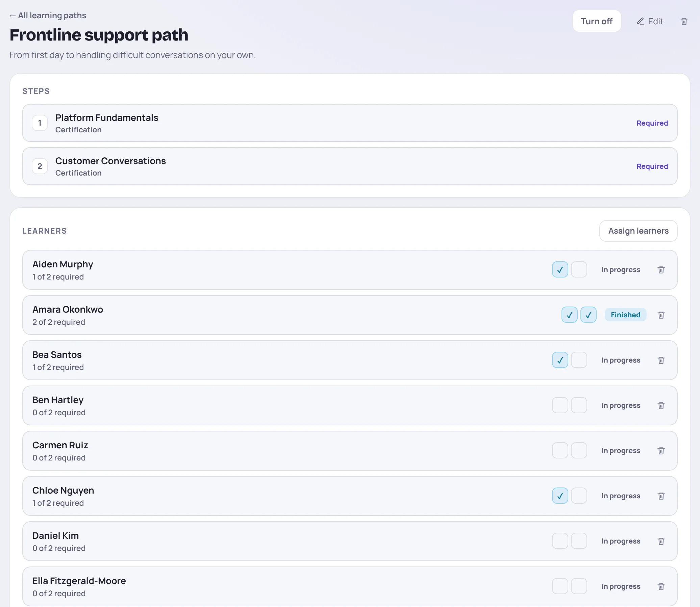Delete the Frontline support path
Image resolution: width=700 pixels, height=607 pixels.
[684, 21]
